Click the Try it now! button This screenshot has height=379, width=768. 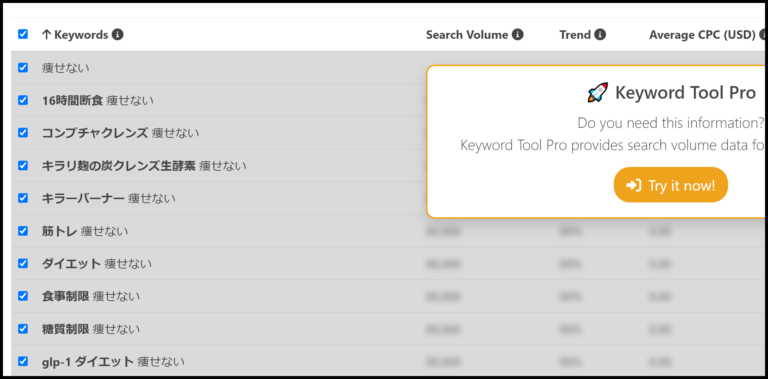coord(671,185)
